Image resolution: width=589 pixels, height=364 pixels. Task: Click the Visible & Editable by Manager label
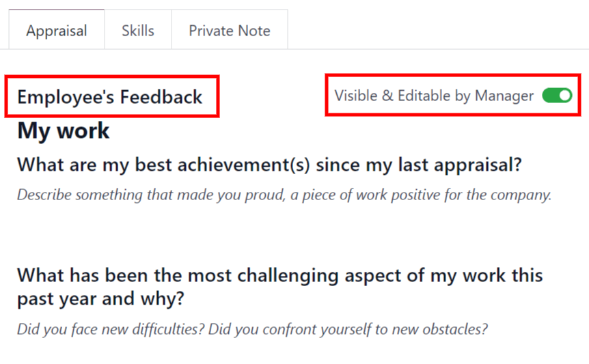(434, 96)
